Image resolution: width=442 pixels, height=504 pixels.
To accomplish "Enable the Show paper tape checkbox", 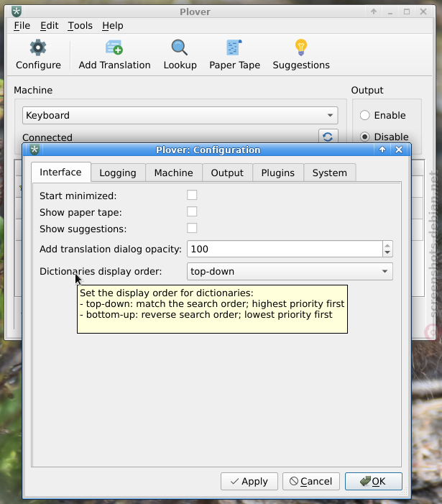I will [192, 212].
